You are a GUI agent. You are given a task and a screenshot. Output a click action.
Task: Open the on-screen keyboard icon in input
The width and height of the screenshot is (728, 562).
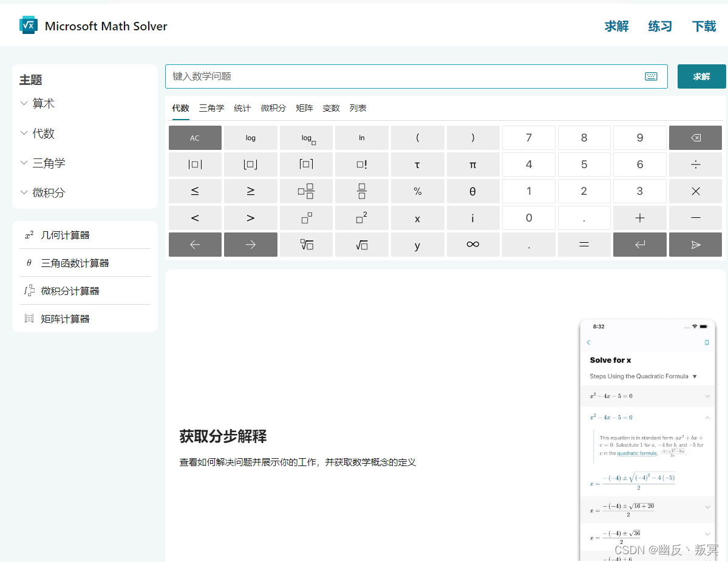651,76
